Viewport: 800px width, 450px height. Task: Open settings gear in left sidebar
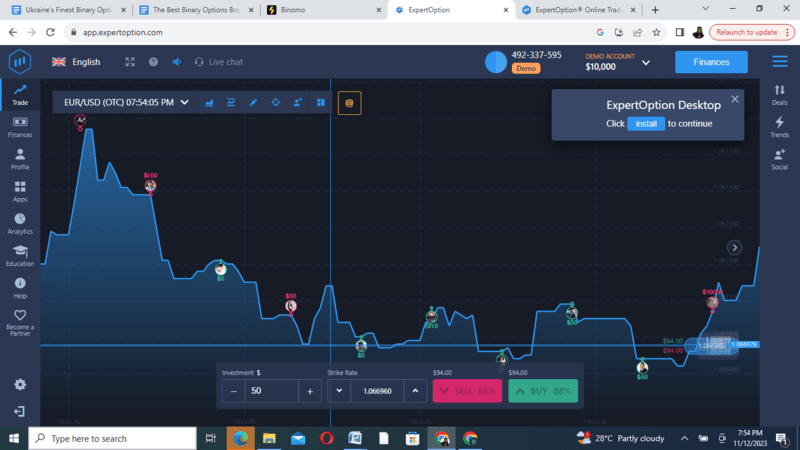coord(20,384)
